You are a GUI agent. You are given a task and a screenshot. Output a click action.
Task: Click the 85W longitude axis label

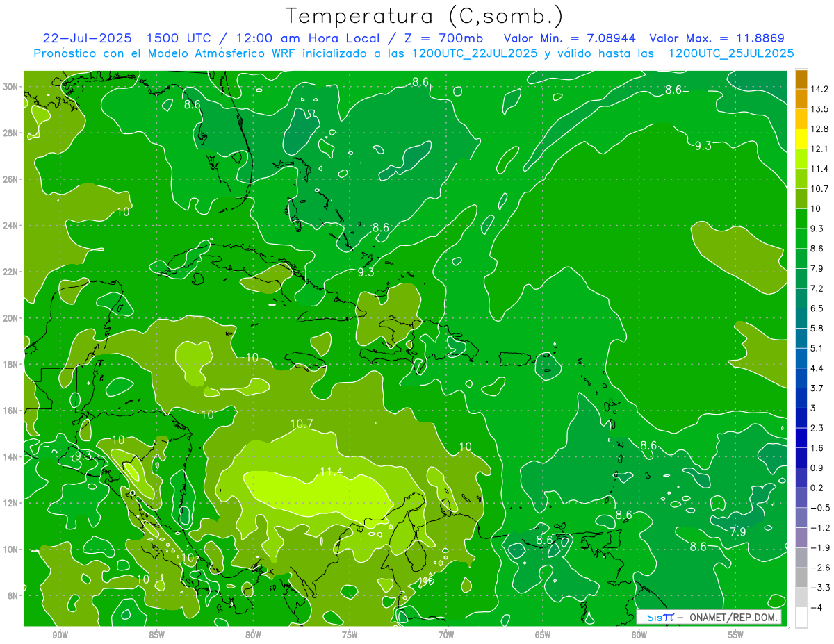click(x=156, y=635)
